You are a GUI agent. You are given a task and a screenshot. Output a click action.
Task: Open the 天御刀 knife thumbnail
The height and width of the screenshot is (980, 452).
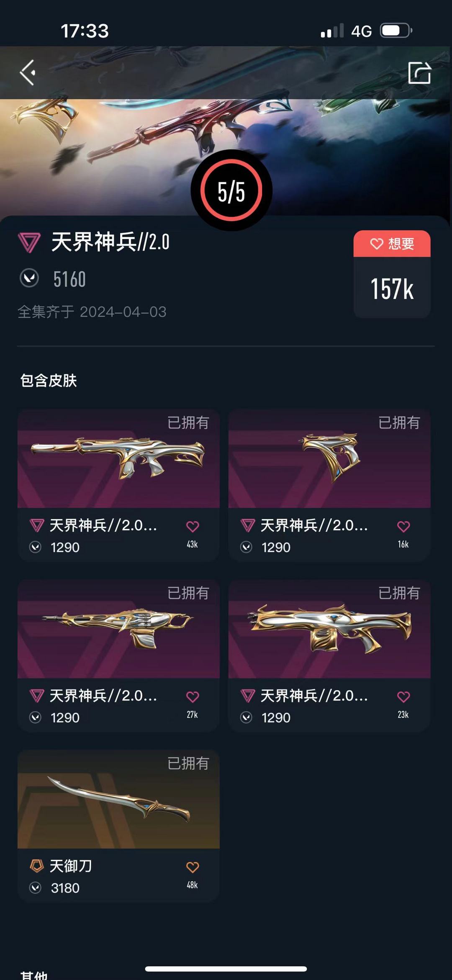pos(118,800)
